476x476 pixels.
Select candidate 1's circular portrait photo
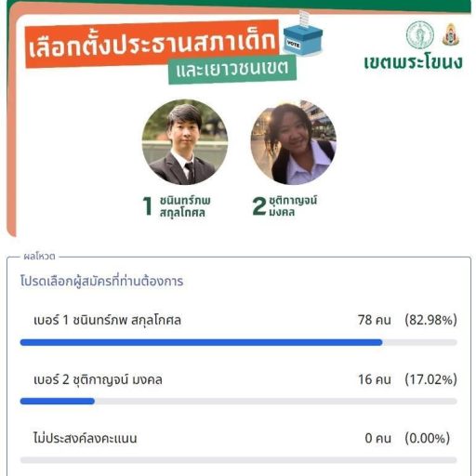click(185, 142)
